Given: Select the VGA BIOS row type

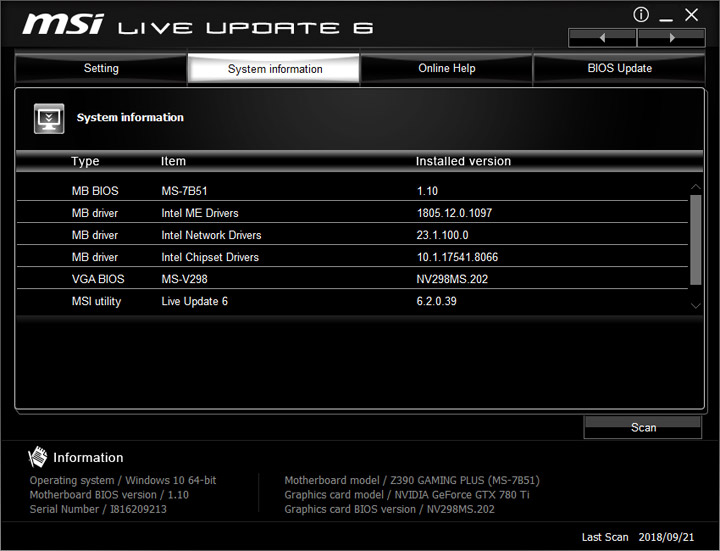Looking at the screenshot, I should [x=98, y=279].
